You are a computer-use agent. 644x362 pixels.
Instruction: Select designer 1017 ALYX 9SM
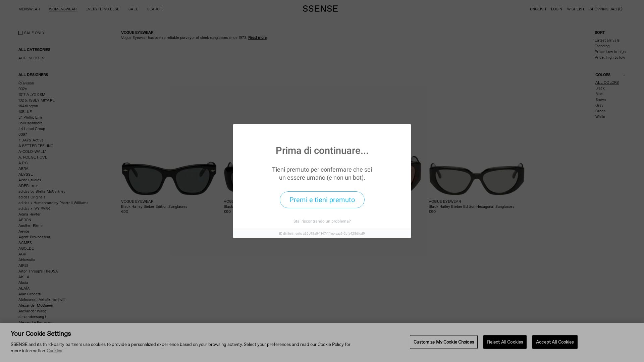(32, 95)
